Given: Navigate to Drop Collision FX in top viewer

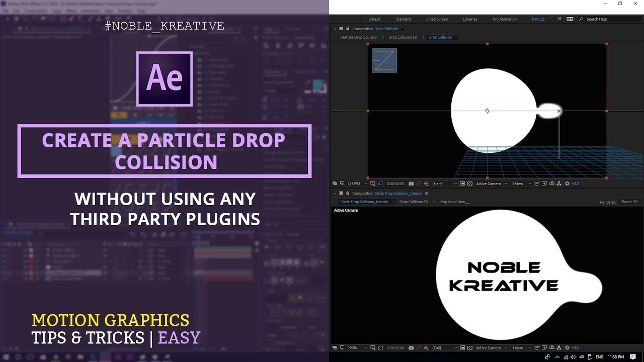Looking at the screenshot, I should pyautogui.click(x=403, y=37).
